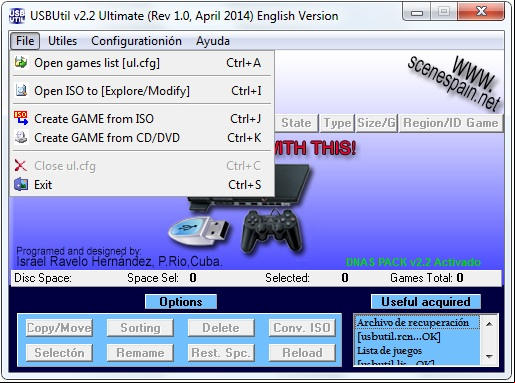Click the 'DNAS PACK v2.2 Activado' text
The height and width of the screenshot is (383, 515).
413,262
